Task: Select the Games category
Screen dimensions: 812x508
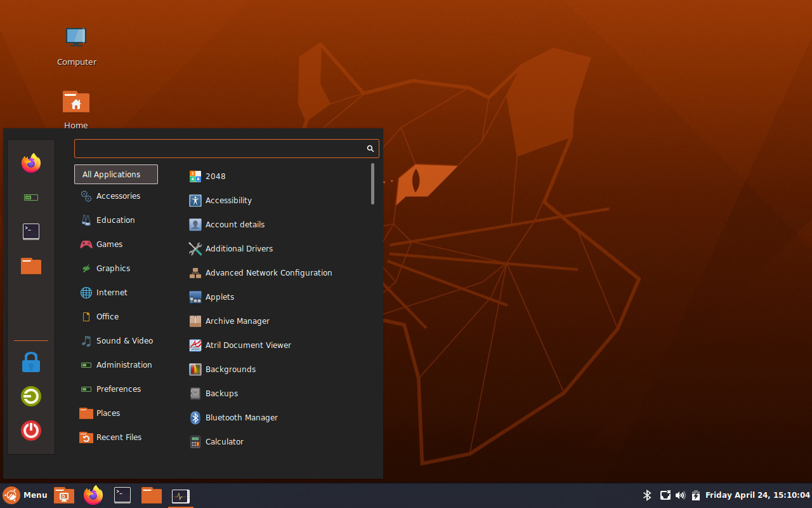Action: (109, 244)
